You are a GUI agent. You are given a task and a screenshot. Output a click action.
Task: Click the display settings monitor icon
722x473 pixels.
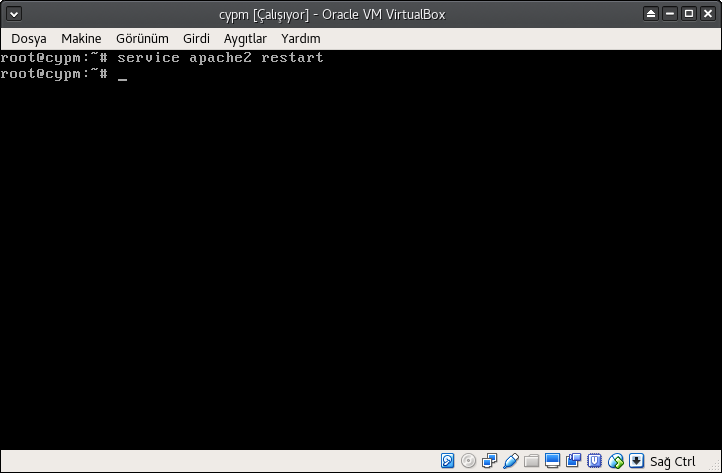[x=552, y=461]
